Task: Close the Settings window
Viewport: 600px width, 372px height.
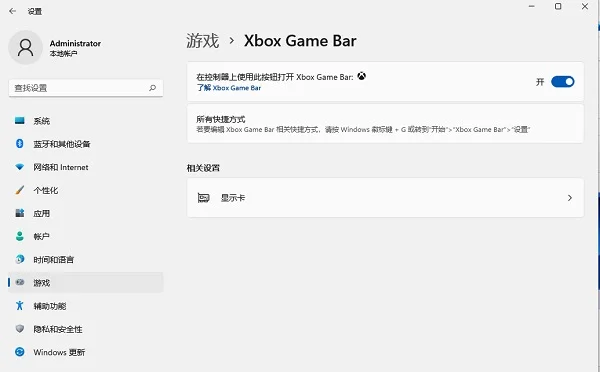Action: pos(585,6)
